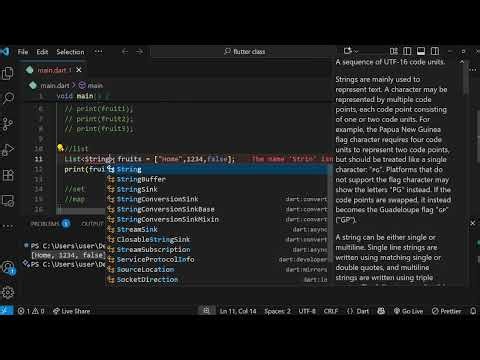
Task: Open Run and Debug view
Action: pos(8,150)
